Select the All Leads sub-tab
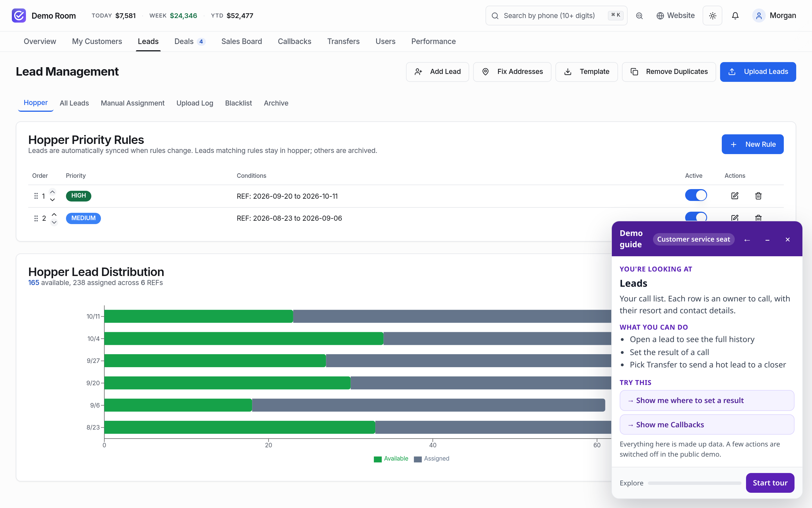Image resolution: width=812 pixels, height=508 pixels. click(74, 103)
